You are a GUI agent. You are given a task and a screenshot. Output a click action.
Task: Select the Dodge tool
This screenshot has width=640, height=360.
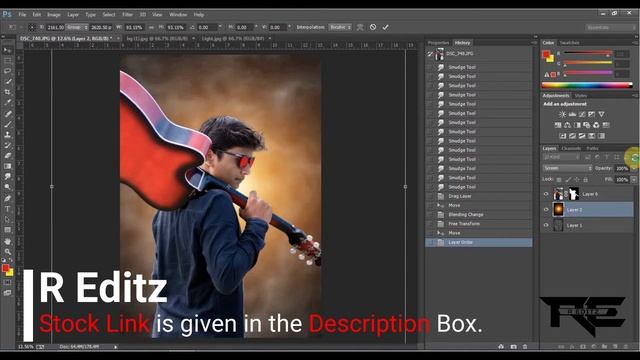click(x=7, y=187)
